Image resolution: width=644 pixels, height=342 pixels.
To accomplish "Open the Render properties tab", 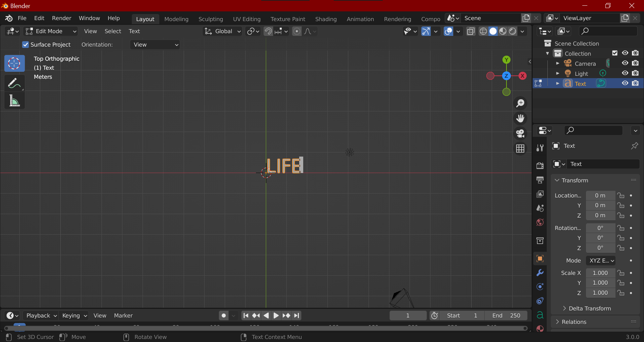I will click(x=540, y=166).
